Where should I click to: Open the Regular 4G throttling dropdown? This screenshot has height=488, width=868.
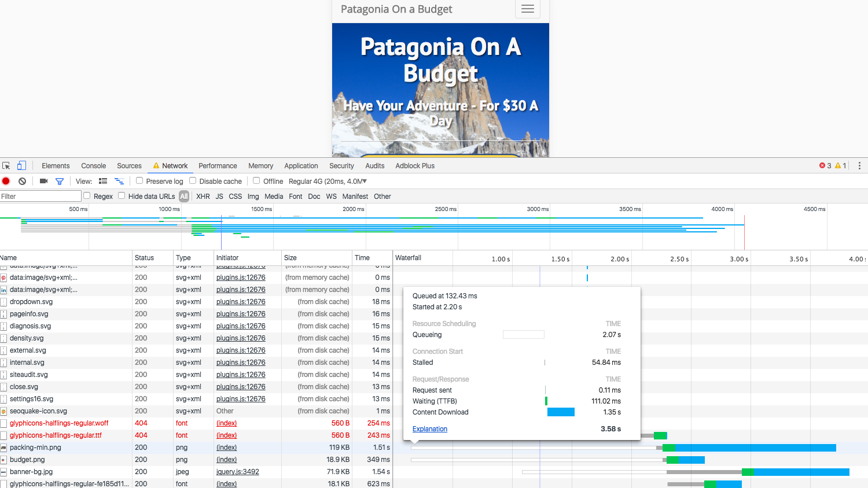328,181
